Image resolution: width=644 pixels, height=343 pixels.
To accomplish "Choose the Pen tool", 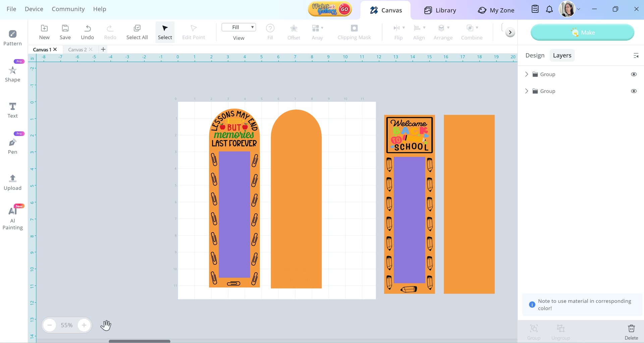I will 12,146.
